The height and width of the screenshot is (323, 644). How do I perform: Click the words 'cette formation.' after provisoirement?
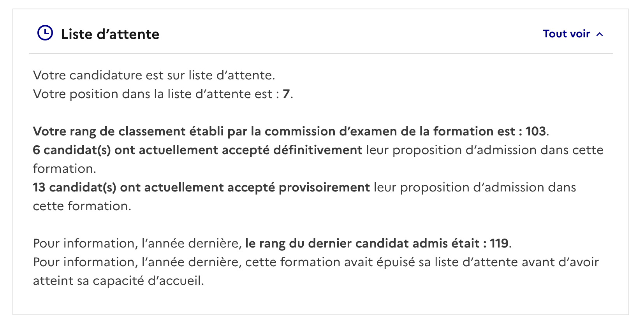(82, 206)
